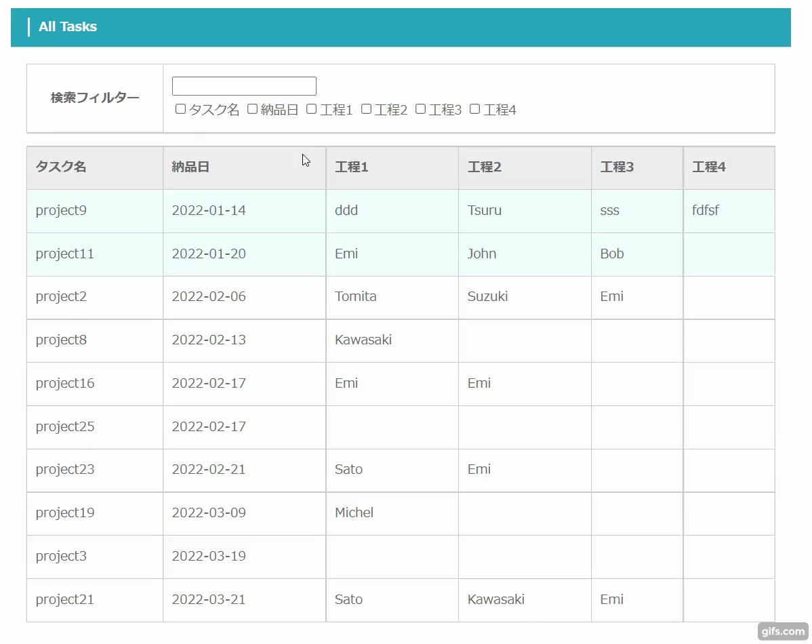
Task: Click the All Tasks heading
Action: (68, 27)
